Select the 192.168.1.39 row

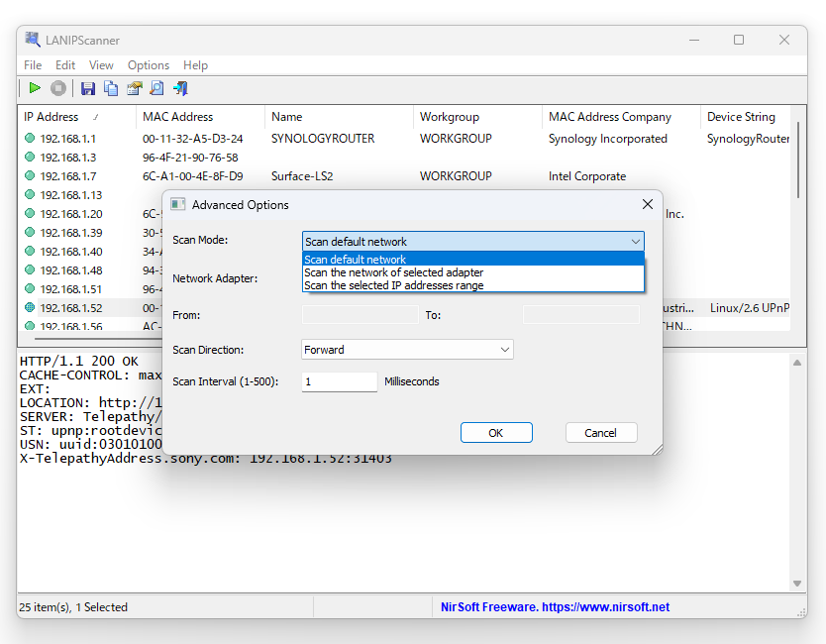click(71, 233)
